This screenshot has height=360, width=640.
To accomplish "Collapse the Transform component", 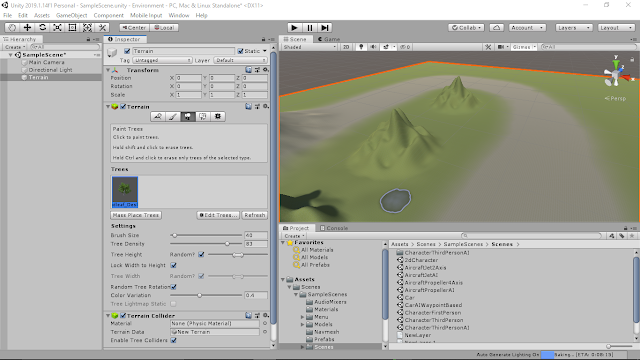I will (108, 70).
